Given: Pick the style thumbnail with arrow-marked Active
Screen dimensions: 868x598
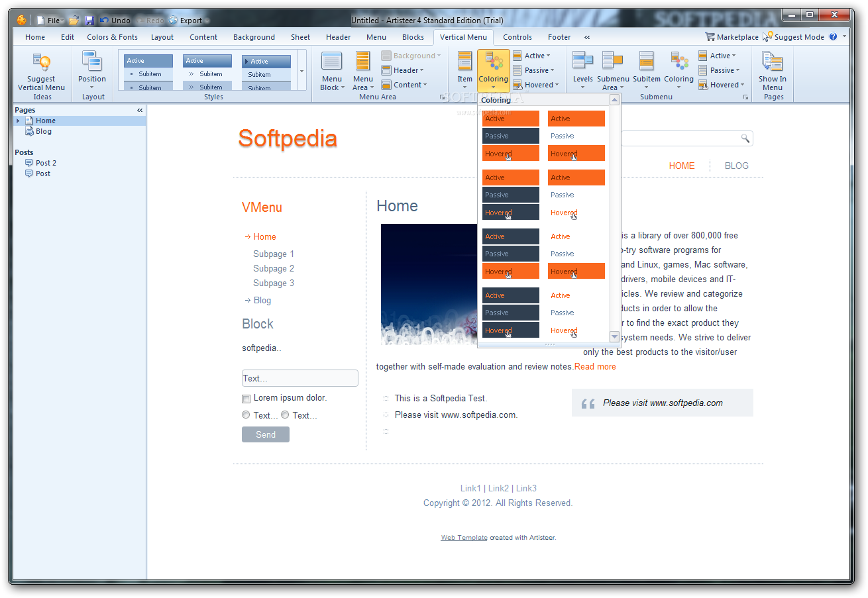Looking at the screenshot, I should point(266,72).
